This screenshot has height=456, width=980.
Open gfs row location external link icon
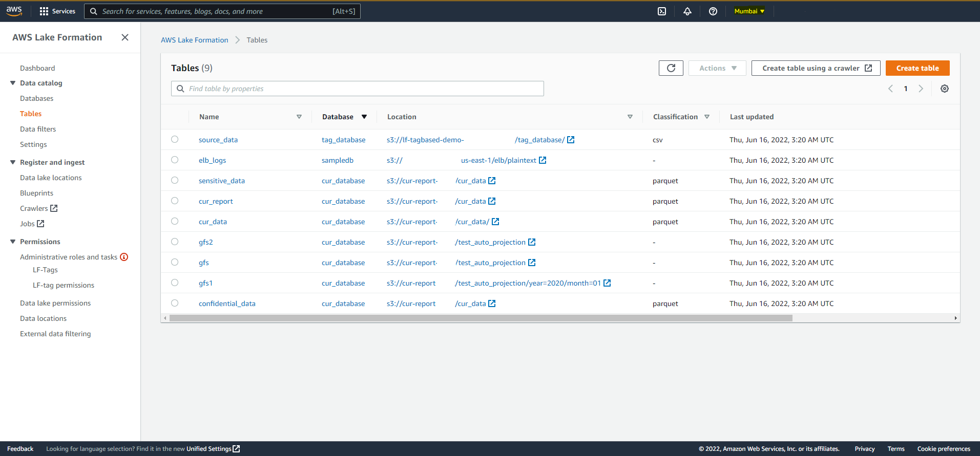click(532, 263)
